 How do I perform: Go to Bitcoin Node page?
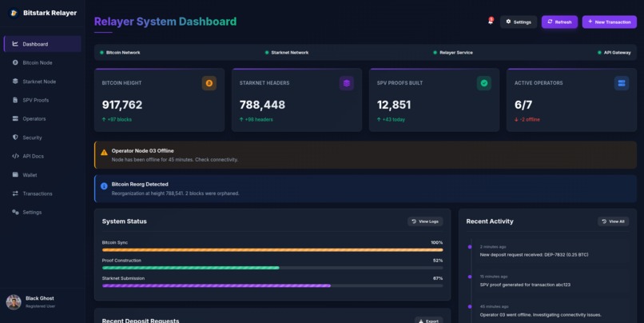(x=42, y=62)
